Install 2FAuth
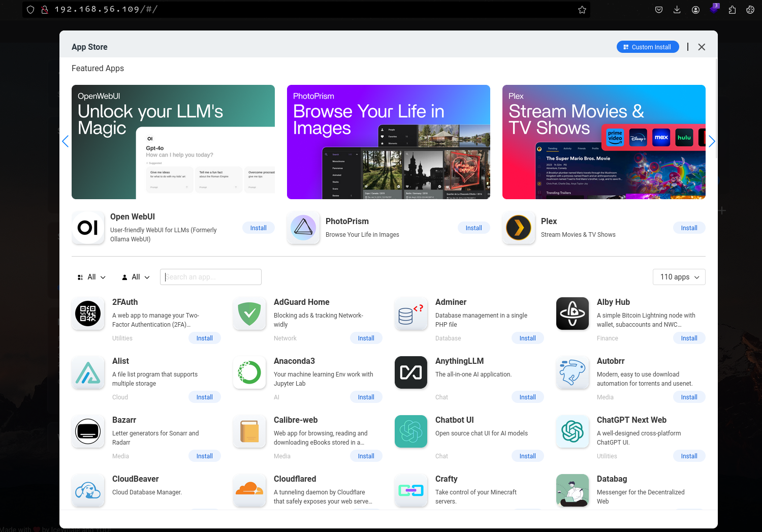This screenshot has width=762, height=532. pyautogui.click(x=205, y=338)
